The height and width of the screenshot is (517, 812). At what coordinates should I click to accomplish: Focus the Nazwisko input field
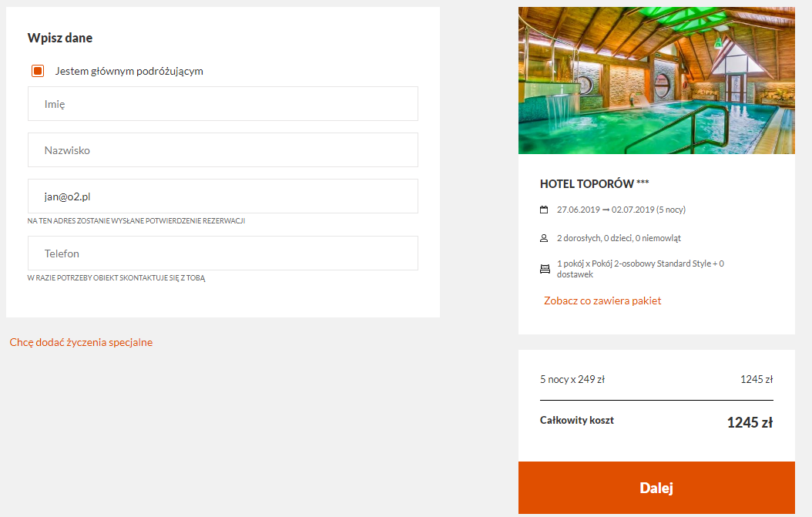tap(223, 149)
